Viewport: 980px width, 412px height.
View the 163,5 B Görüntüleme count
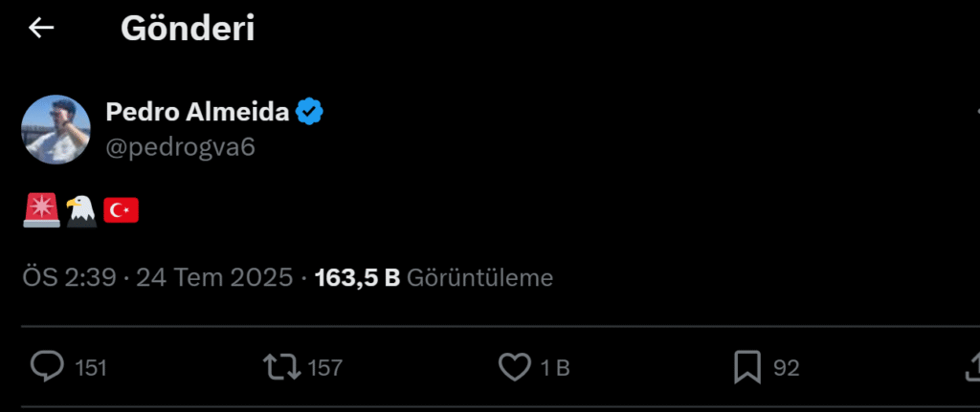(x=434, y=278)
